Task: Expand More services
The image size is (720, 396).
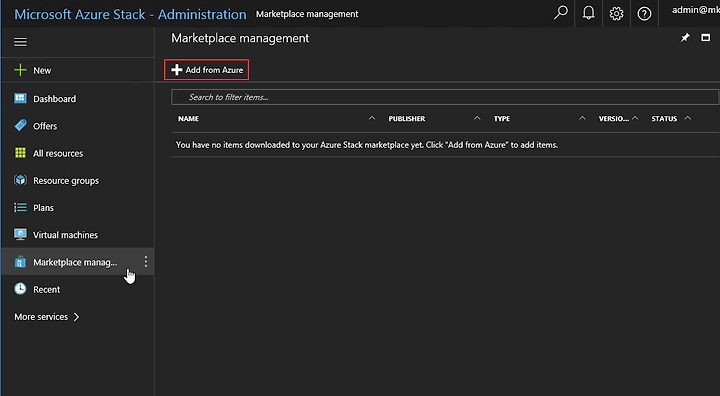Action: point(46,317)
